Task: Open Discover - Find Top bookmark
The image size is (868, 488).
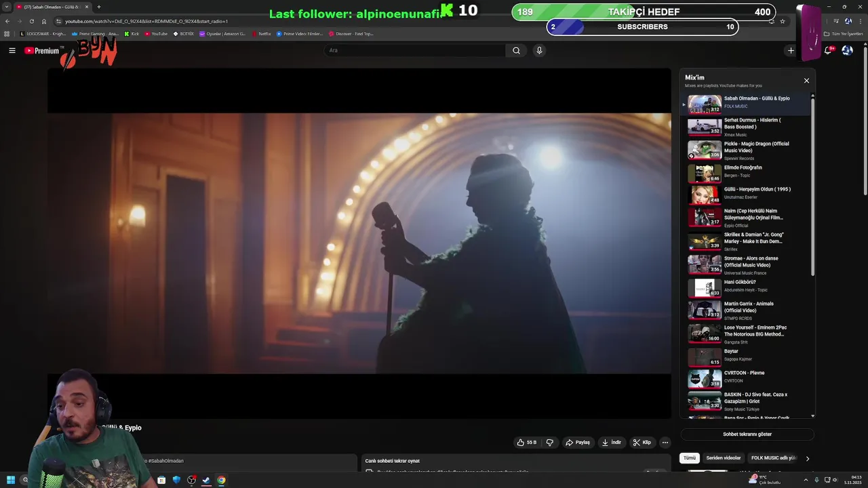Action: (351, 33)
